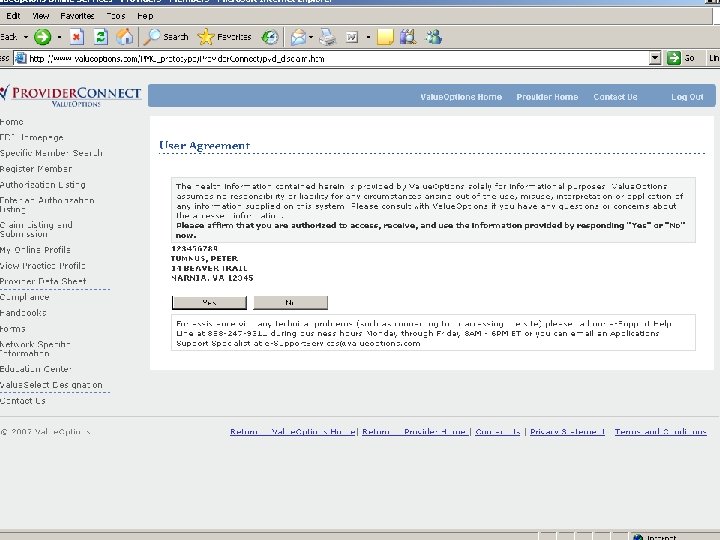The width and height of the screenshot is (720, 540).
Task: Open the Search magnifier in toolbar
Action: coord(166,37)
